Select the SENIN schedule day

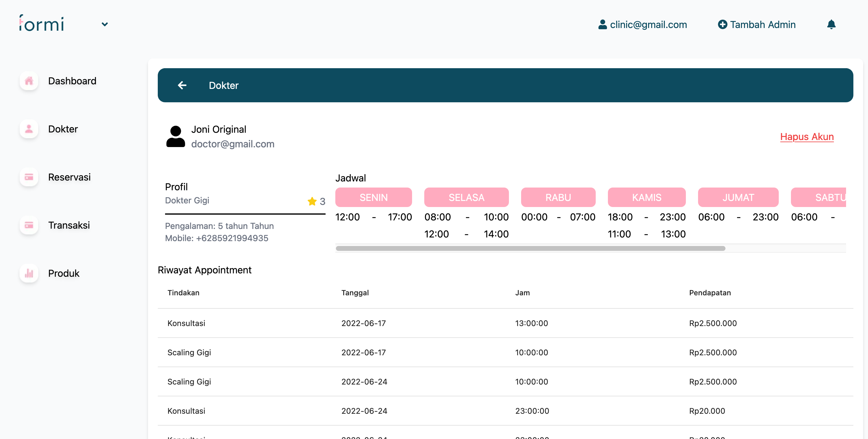pos(373,197)
